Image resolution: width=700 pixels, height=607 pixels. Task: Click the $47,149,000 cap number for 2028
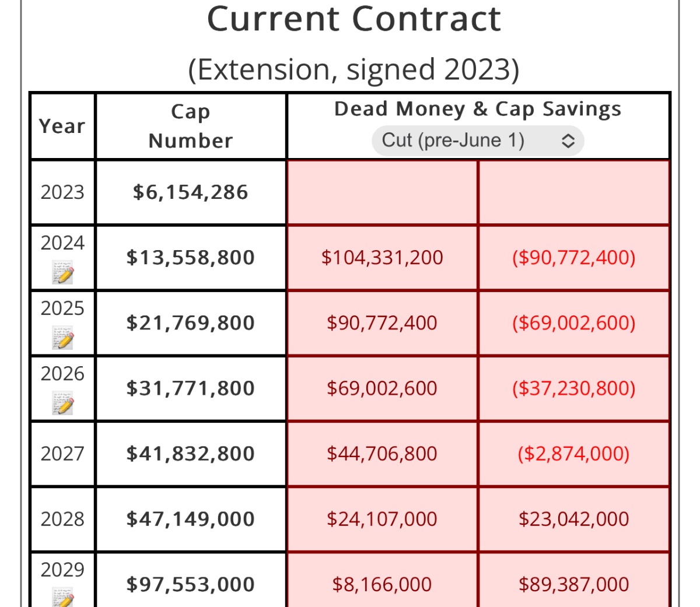[x=190, y=519]
